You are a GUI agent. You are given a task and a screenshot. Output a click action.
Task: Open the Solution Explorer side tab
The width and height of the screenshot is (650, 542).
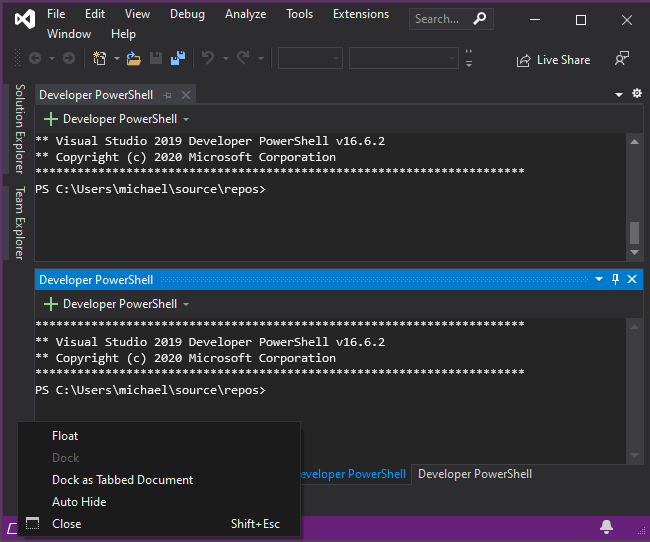click(x=19, y=129)
